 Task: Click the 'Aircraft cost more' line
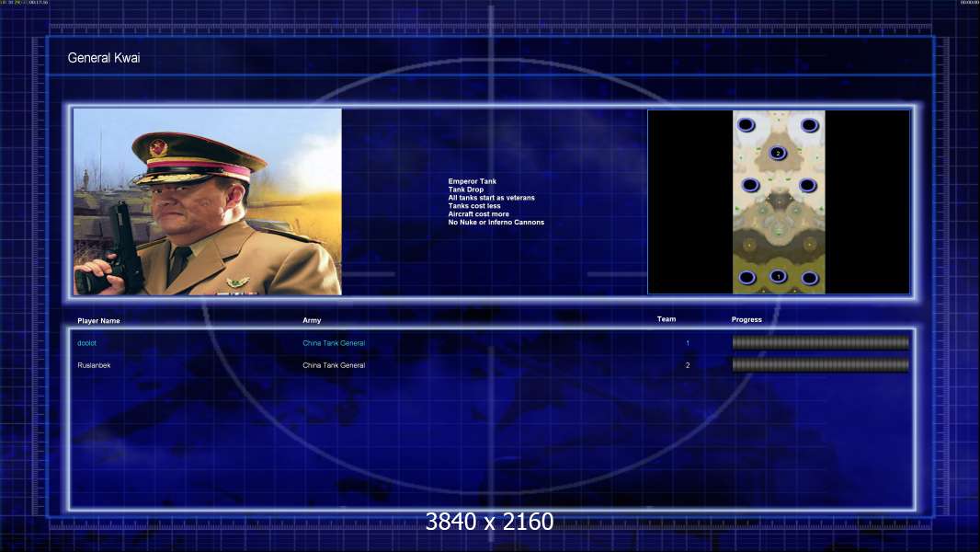[478, 213]
